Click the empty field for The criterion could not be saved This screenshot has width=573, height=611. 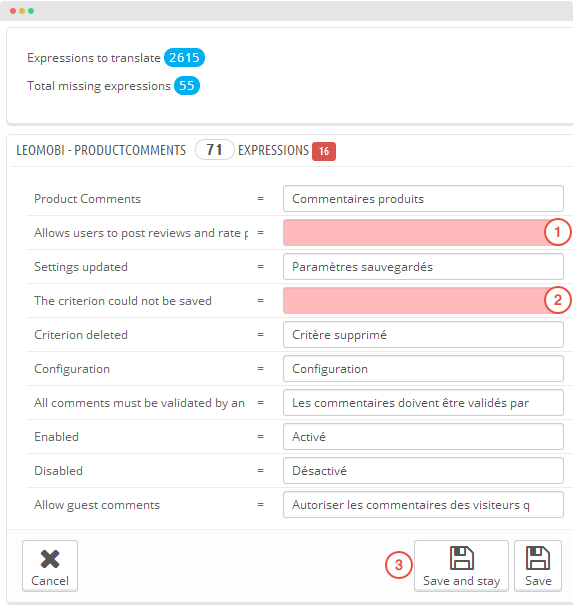pos(423,300)
